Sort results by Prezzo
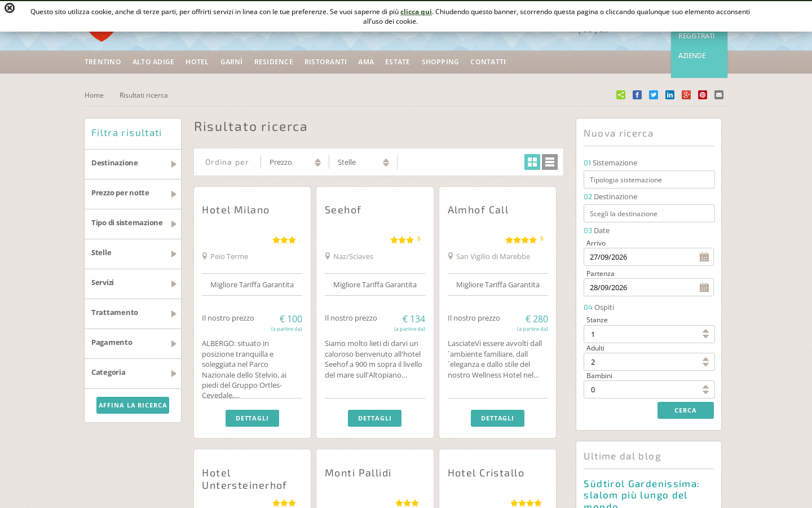812x508 pixels. pyautogui.click(x=295, y=163)
